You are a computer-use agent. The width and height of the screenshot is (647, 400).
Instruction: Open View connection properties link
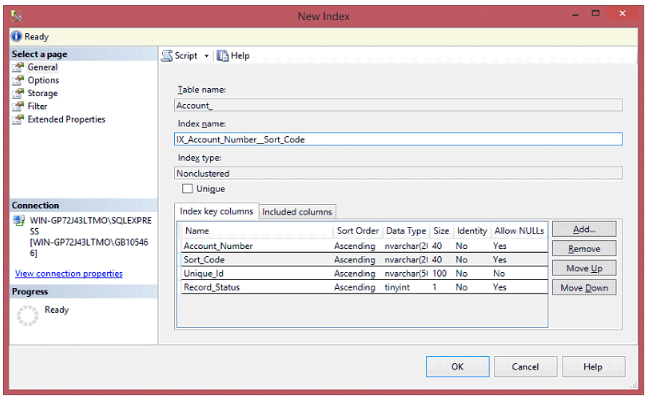click(68, 273)
